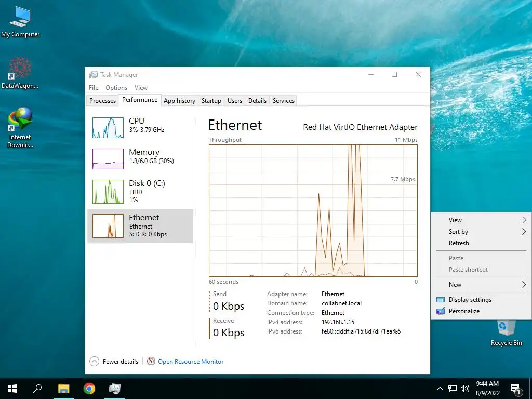532x399 pixels.
Task: Click the Personalize icon in context menu
Action: tap(441, 311)
